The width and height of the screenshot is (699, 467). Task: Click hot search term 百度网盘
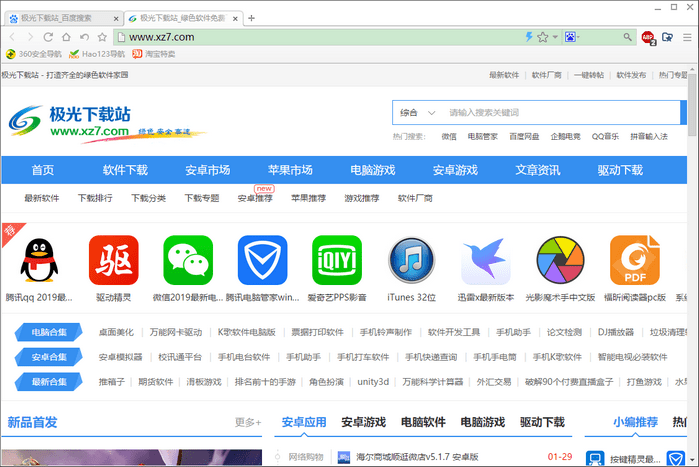click(524, 136)
